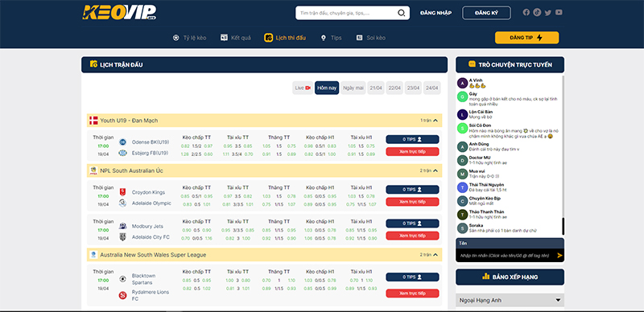Select the Hôm nay date tab
Viewport: 644px width, 312px height.
pyautogui.click(x=327, y=88)
